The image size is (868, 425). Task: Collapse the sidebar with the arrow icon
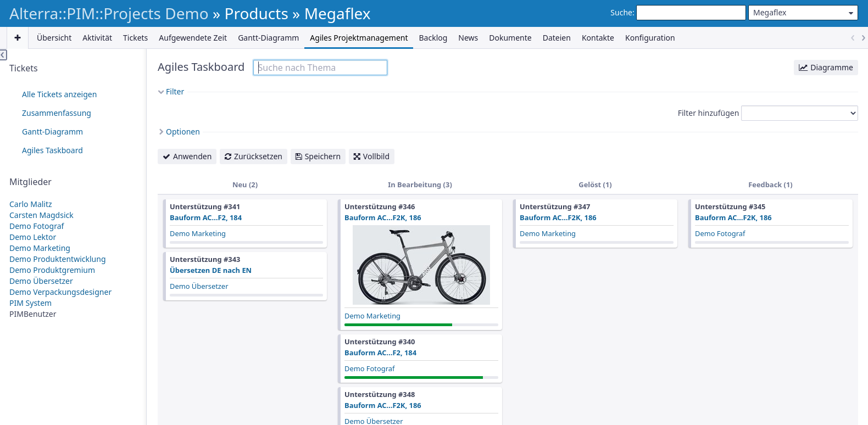[3, 55]
